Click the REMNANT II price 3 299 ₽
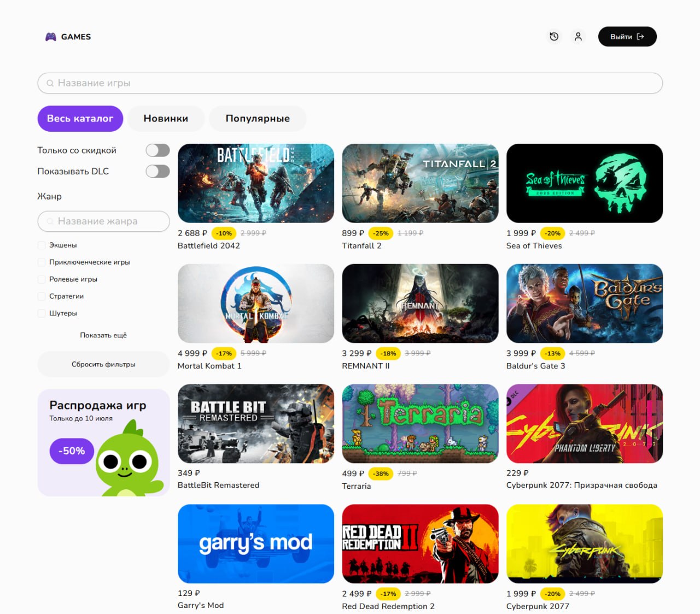The image size is (700, 614). (357, 354)
